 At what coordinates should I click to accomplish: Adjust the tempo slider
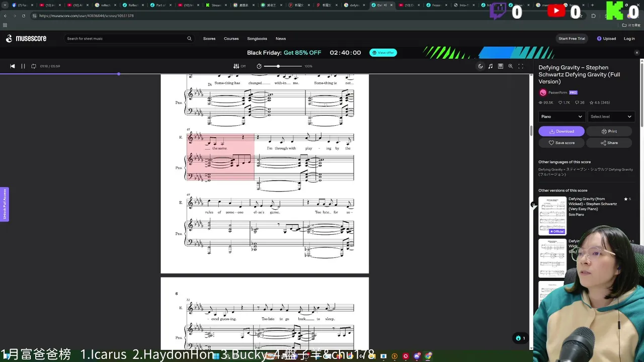click(x=283, y=66)
